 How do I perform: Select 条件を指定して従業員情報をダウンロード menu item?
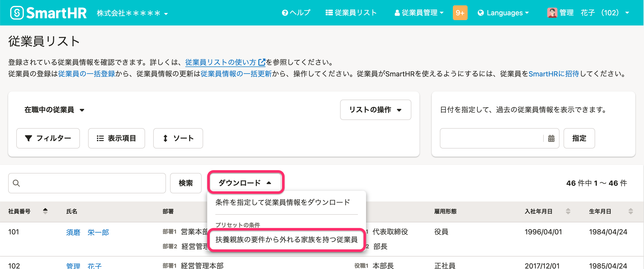point(283,203)
